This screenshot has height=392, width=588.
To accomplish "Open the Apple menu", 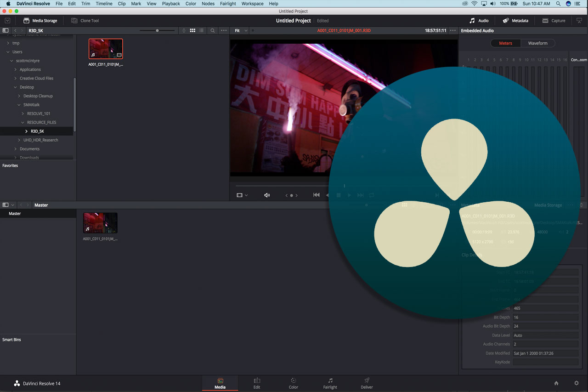I will point(8,4).
